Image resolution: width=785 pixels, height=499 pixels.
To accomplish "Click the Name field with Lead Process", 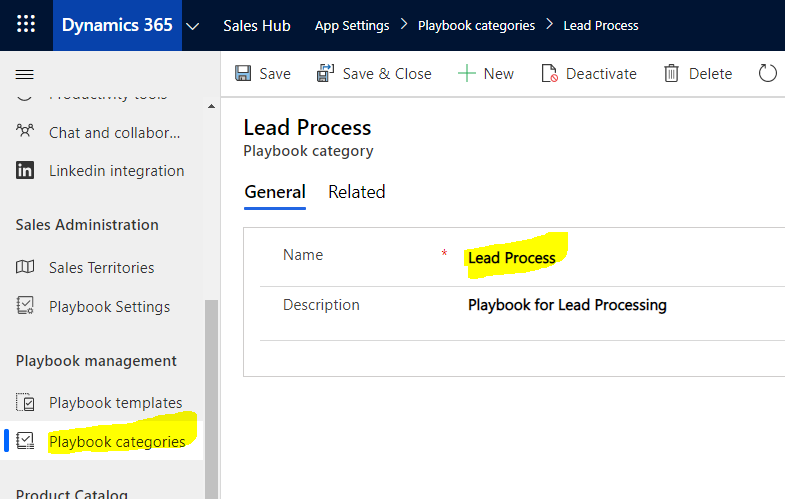I will pos(511,258).
